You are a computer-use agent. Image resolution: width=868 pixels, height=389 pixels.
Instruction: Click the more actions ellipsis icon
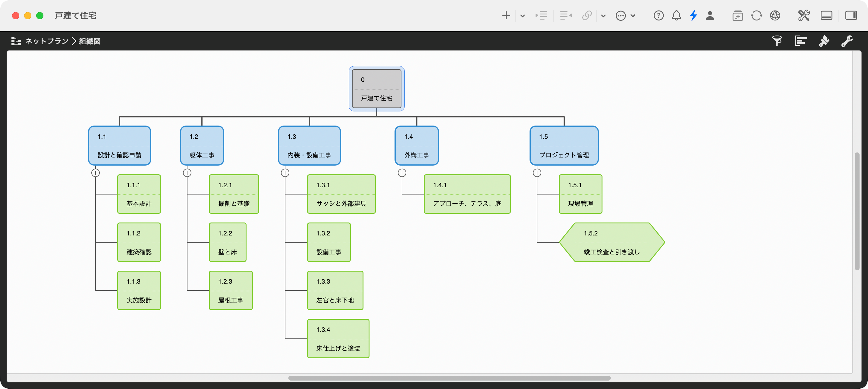(620, 16)
